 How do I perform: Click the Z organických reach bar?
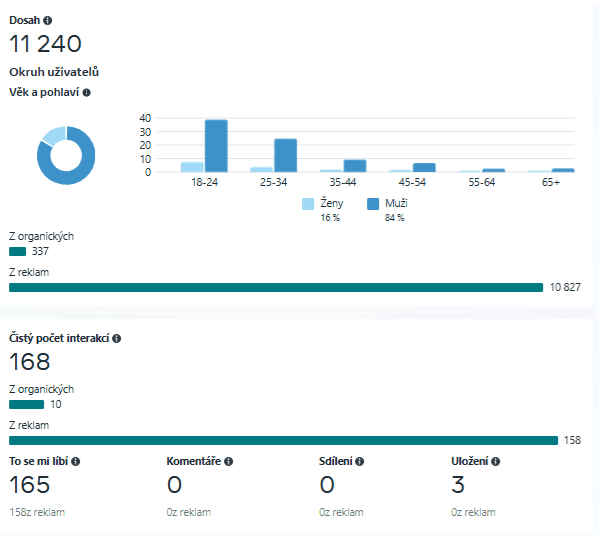coord(17,252)
